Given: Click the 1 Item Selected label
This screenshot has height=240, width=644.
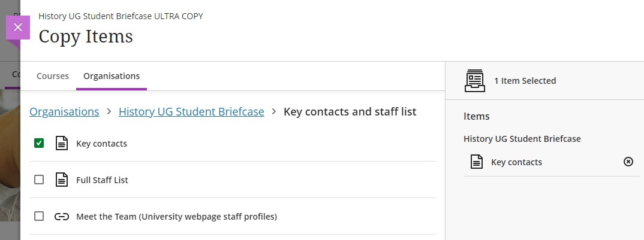Looking at the screenshot, I should (x=525, y=80).
